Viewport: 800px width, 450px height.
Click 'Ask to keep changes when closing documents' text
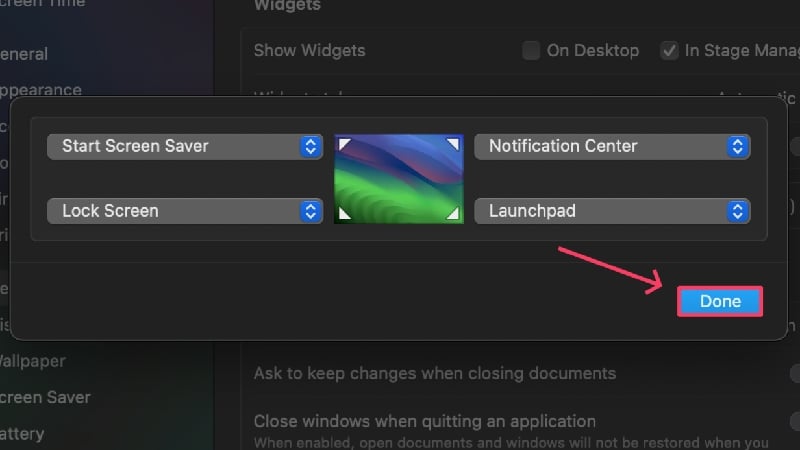coord(435,373)
